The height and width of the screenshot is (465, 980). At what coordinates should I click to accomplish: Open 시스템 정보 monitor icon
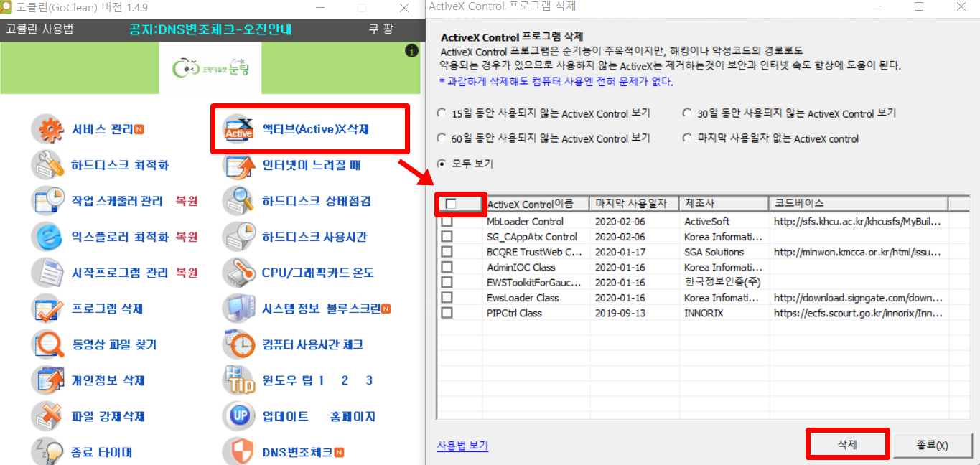click(239, 309)
